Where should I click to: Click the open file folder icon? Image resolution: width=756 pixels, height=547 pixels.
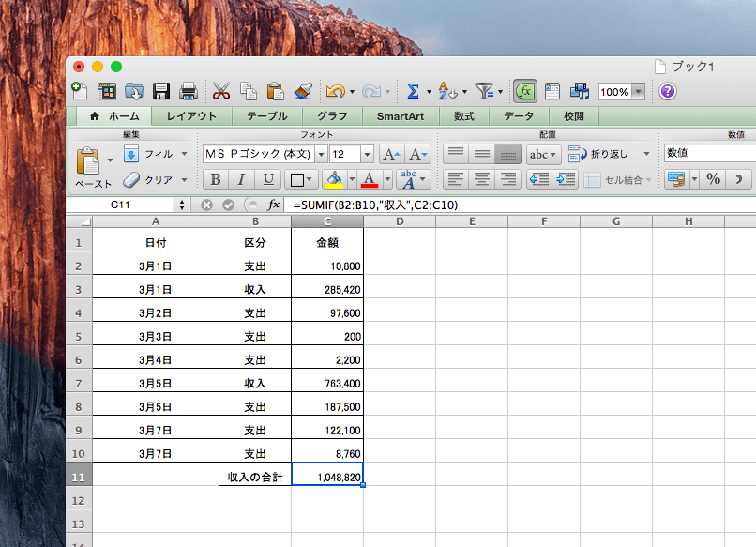133,91
